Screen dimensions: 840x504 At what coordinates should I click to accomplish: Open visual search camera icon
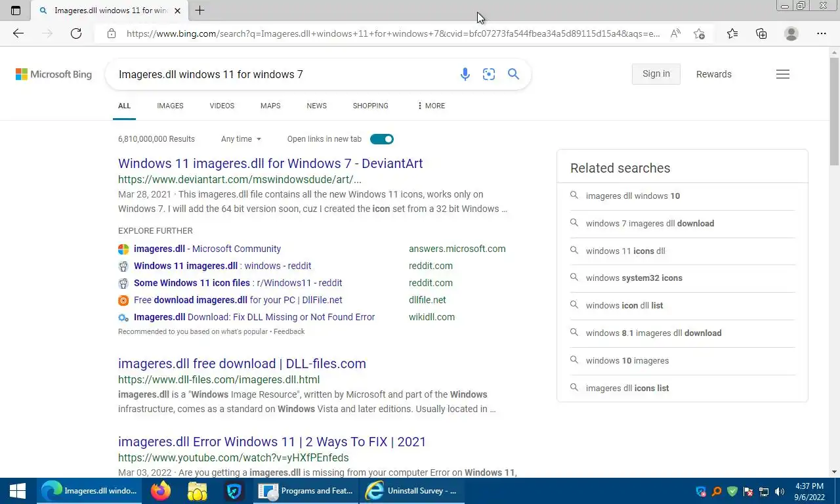[x=489, y=74]
